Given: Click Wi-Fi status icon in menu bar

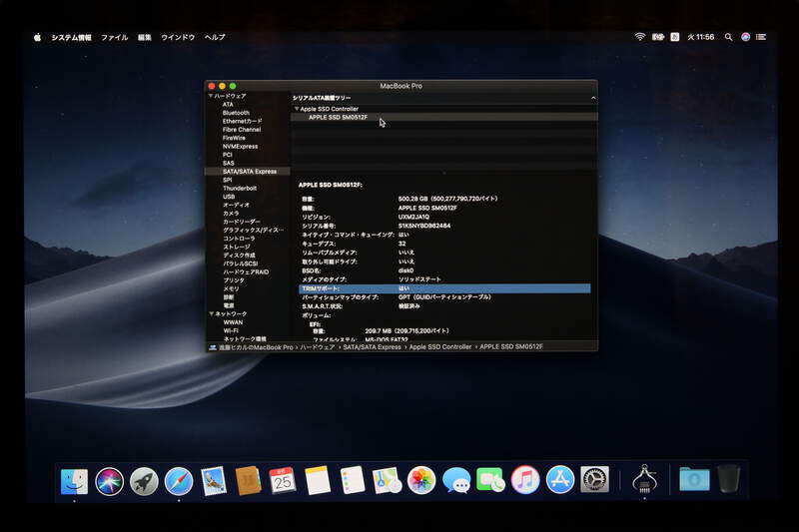Looking at the screenshot, I should pos(640,37).
